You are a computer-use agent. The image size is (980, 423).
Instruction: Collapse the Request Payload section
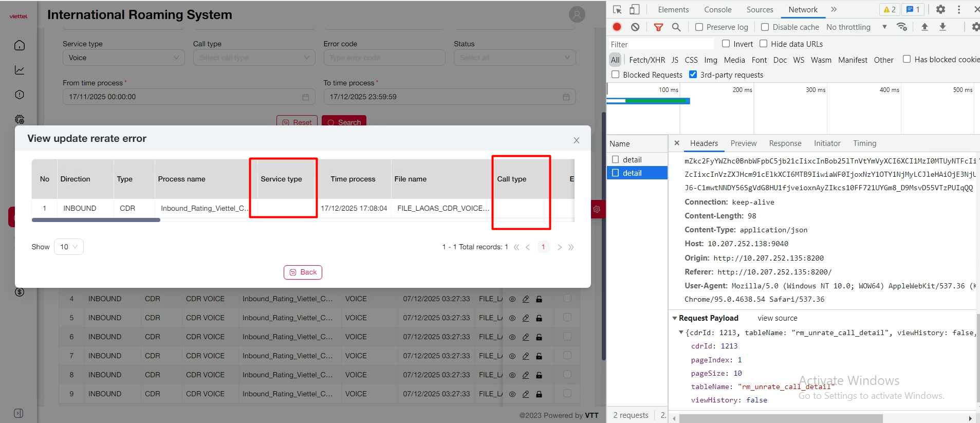(675, 318)
